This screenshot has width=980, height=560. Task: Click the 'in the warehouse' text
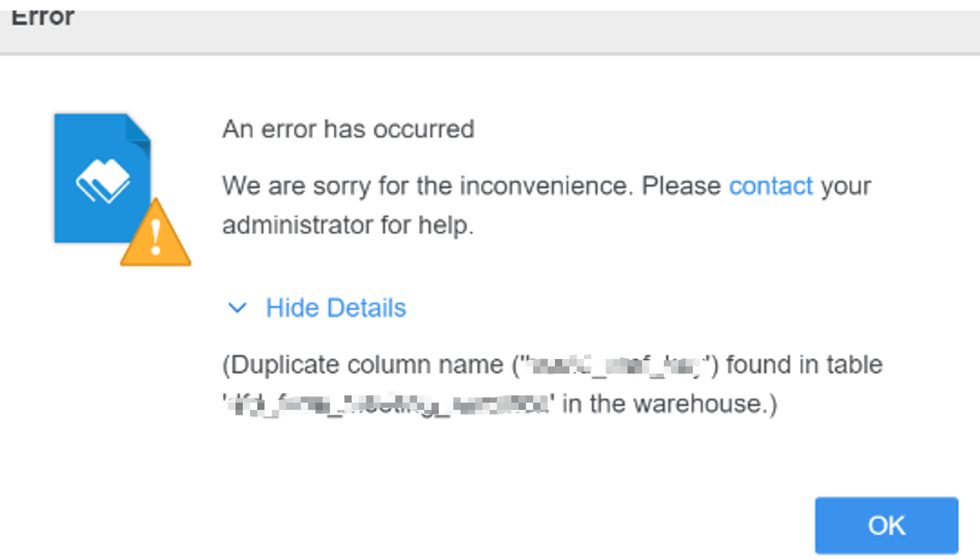point(668,403)
